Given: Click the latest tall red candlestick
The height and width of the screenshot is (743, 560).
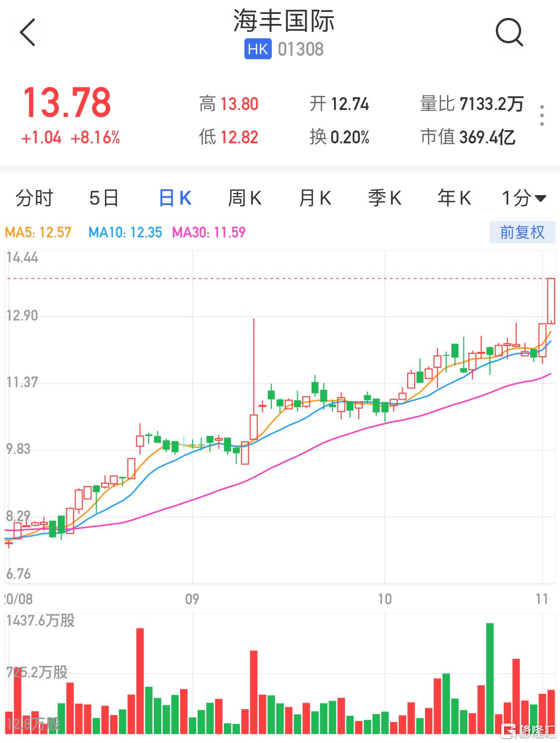Looking at the screenshot, I should (x=551, y=301).
